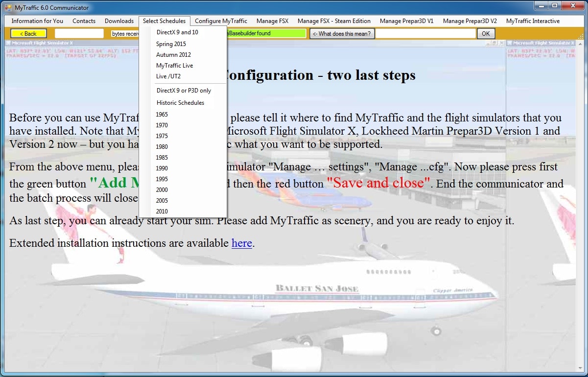Choose the 2000 historic schedule
Image resolution: width=588 pixels, height=377 pixels.
tap(162, 190)
